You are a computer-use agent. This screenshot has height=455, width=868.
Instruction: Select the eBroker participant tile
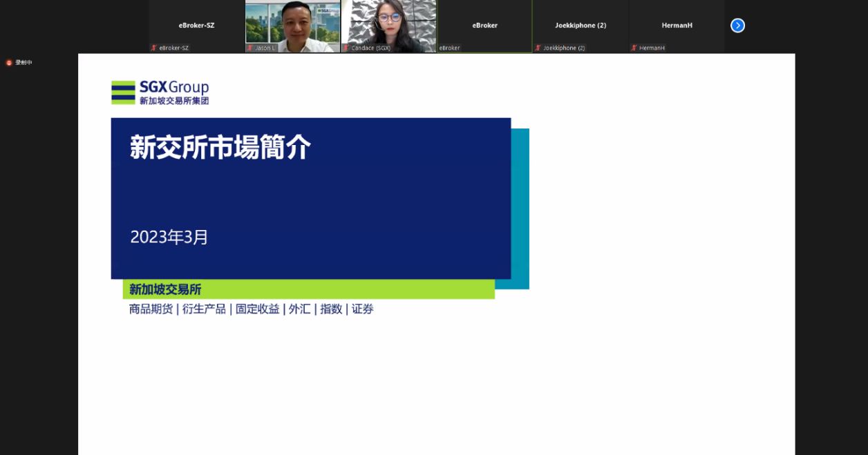484,26
